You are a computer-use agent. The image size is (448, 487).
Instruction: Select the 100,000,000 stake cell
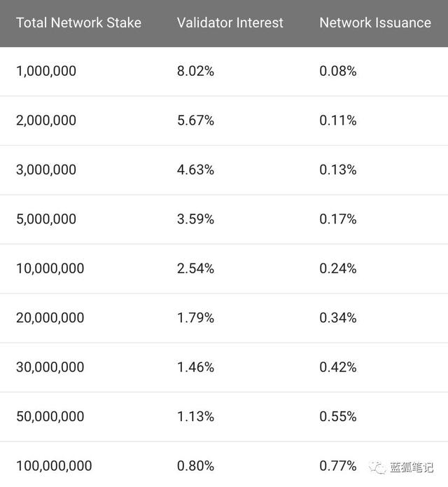coord(54,466)
